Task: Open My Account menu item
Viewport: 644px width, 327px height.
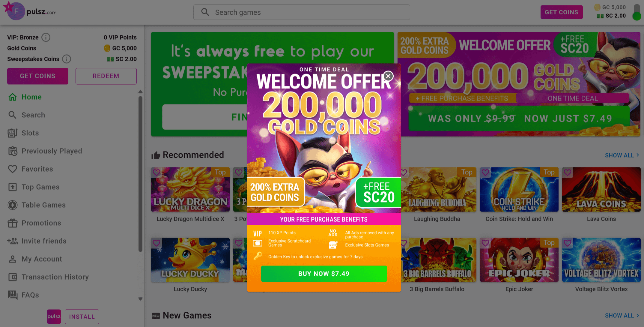Action: (35, 259)
